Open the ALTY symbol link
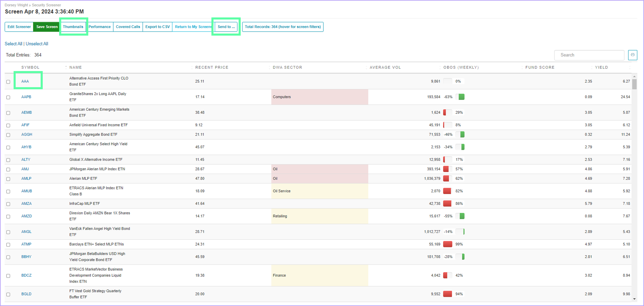The width and height of the screenshot is (644, 306). [x=26, y=159]
